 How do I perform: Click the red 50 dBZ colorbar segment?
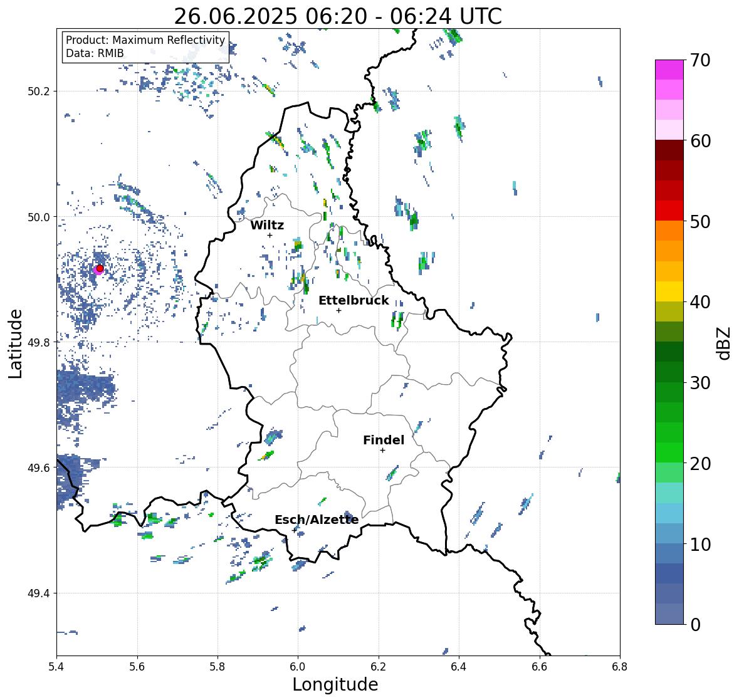point(669,211)
